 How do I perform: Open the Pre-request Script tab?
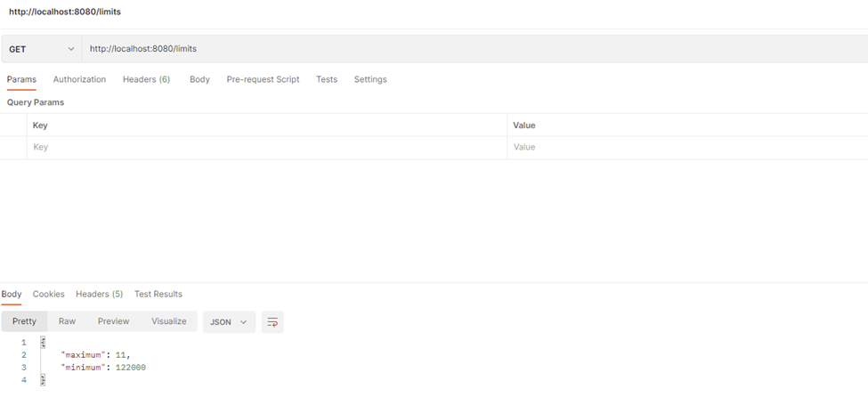tap(263, 79)
